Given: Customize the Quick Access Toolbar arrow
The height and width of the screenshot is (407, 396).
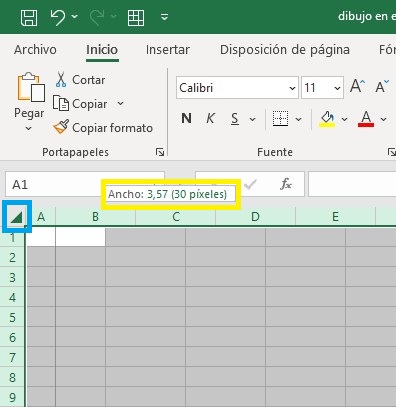Looking at the screenshot, I should 164,17.
